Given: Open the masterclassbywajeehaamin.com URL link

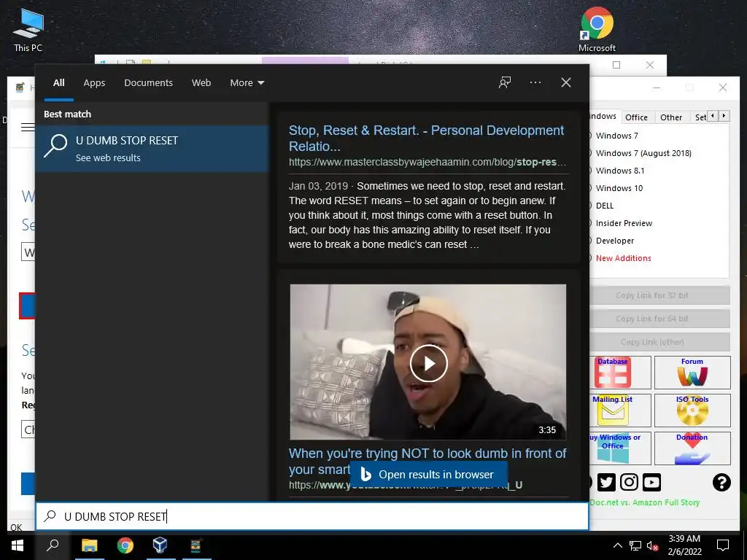Looking at the screenshot, I should (427, 162).
